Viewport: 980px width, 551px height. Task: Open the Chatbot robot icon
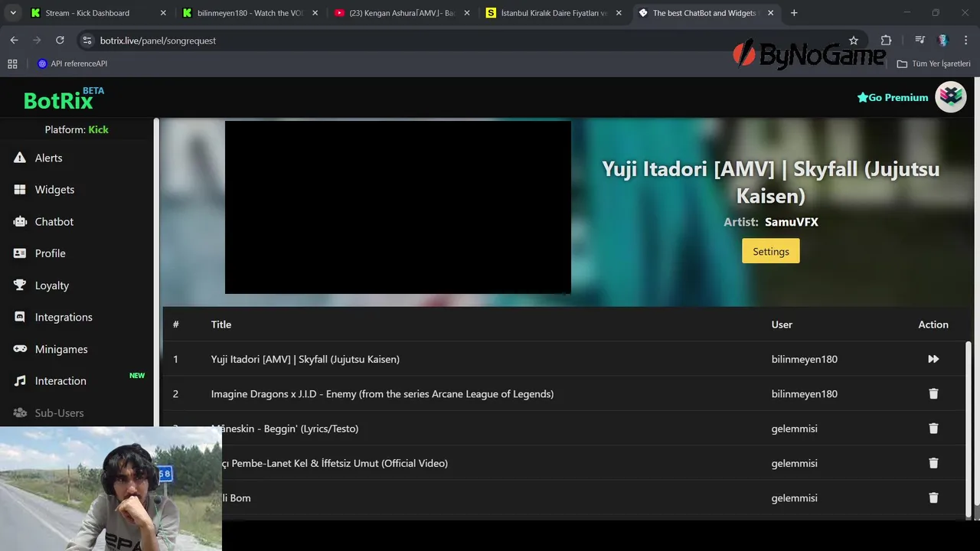[x=20, y=222]
